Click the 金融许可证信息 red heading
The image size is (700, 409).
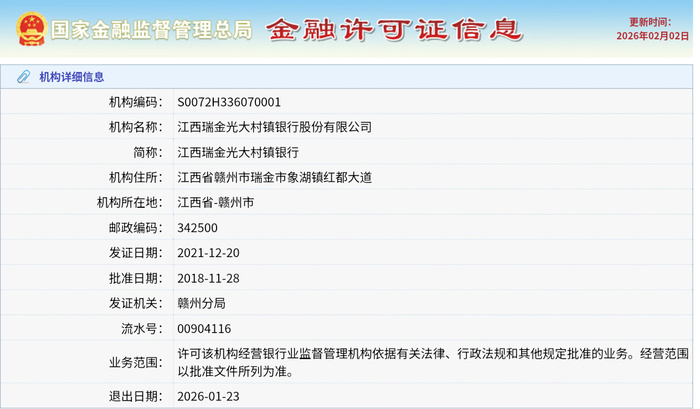[x=394, y=30]
